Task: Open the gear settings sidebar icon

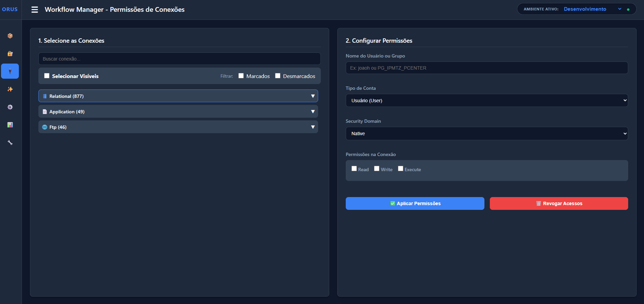Action: 10,107
